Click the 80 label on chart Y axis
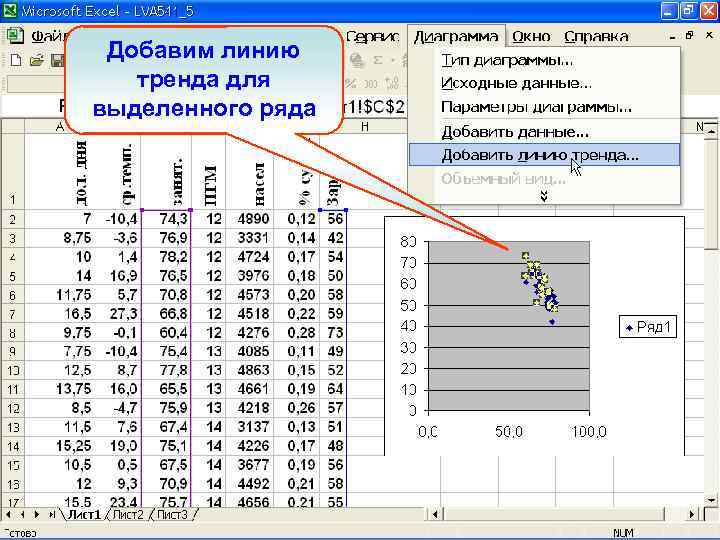 coord(408,242)
